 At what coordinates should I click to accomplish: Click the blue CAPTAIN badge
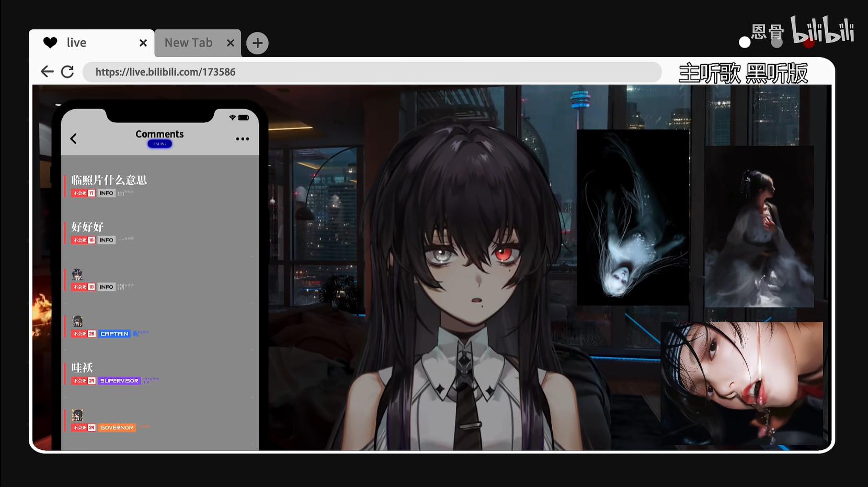pos(114,334)
